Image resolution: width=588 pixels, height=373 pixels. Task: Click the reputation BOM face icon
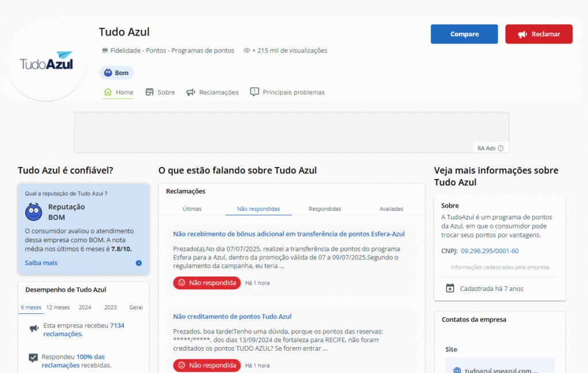click(x=34, y=212)
